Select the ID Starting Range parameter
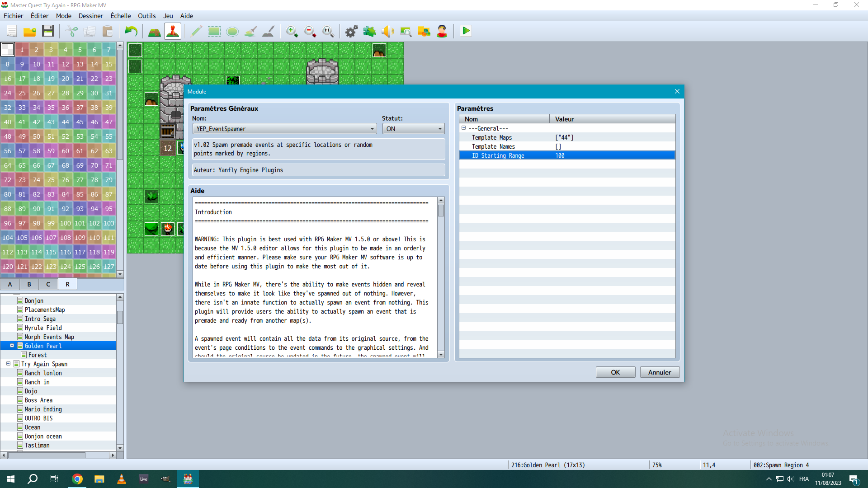868x488 pixels. [x=567, y=155]
